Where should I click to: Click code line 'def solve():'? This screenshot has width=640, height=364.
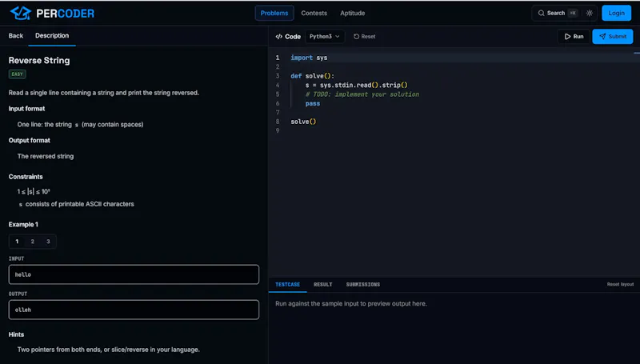click(x=313, y=76)
